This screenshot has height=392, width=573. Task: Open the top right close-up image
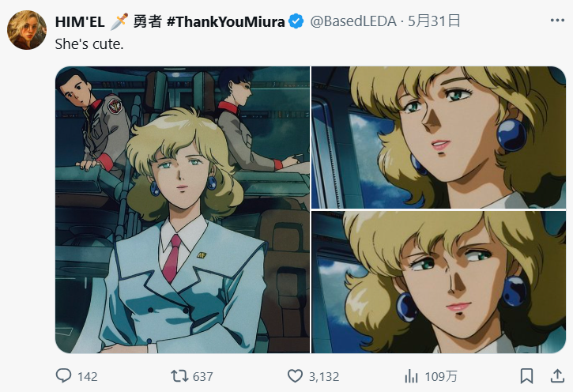[439, 138]
